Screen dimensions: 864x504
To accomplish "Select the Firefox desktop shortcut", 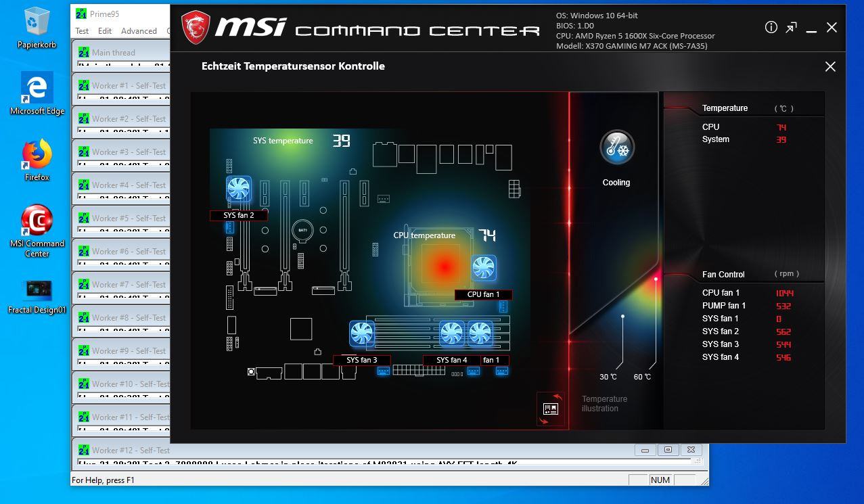I will [x=37, y=160].
